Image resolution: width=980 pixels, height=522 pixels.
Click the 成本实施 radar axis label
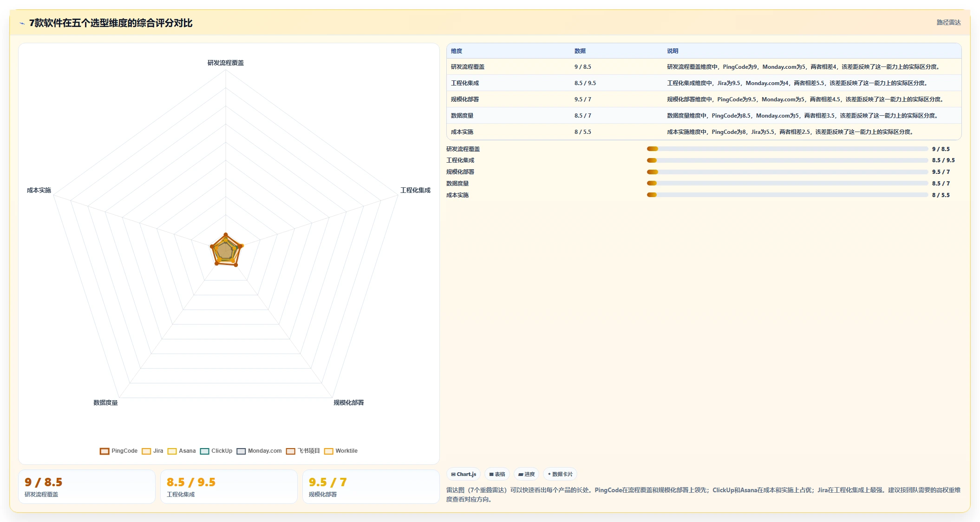point(39,190)
